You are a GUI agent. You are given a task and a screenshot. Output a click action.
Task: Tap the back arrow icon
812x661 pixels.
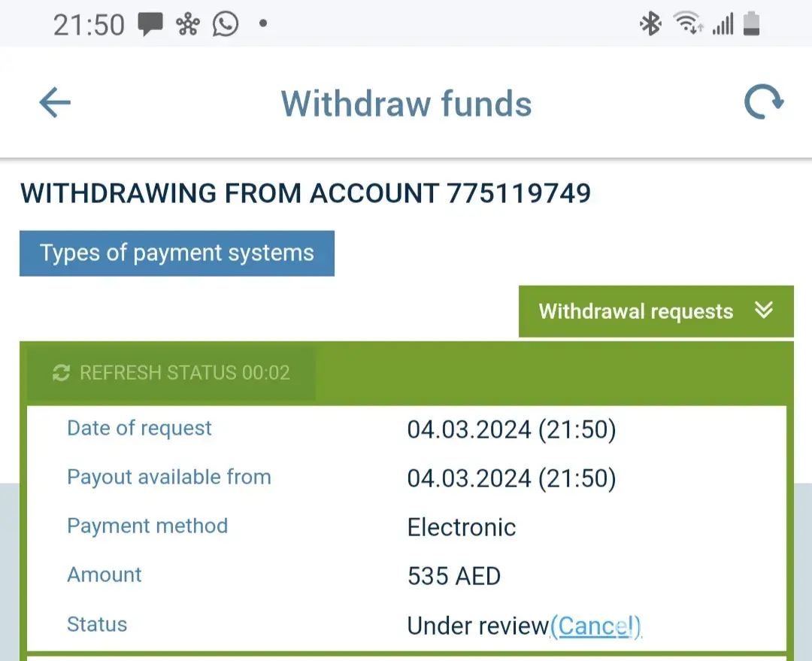[x=55, y=102]
